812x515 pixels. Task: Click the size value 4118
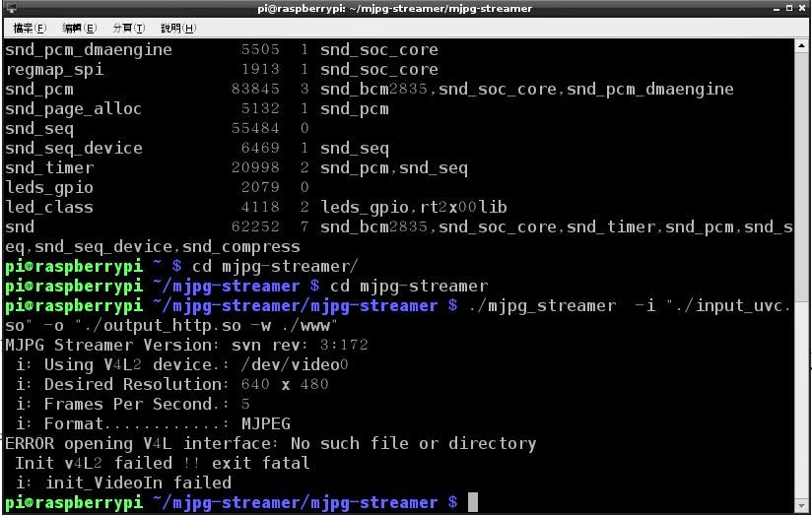[x=260, y=207]
